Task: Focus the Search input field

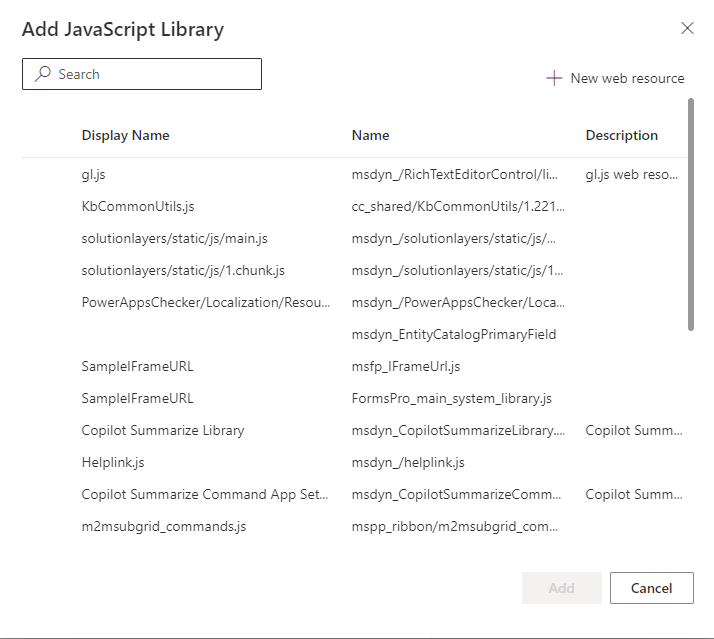Action: coord(142,74)
